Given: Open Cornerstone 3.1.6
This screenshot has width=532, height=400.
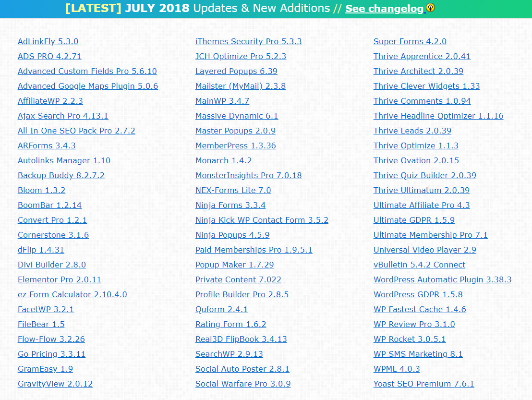Looking at the screenshot, I should click(x=53, y=235).
